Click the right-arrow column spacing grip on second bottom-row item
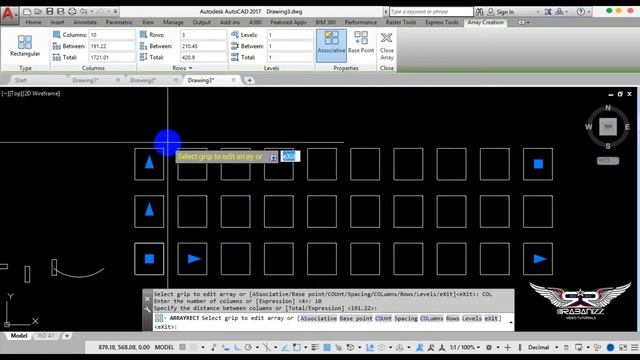 coord(194,259)
